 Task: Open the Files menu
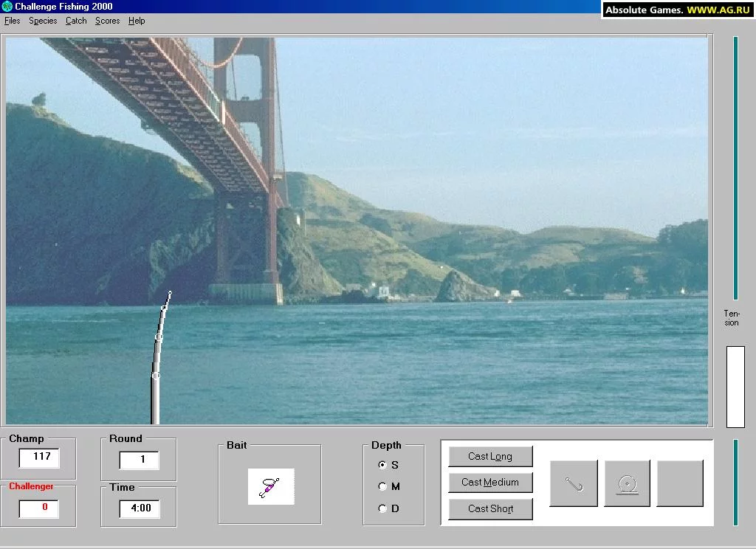coord(12,21)
